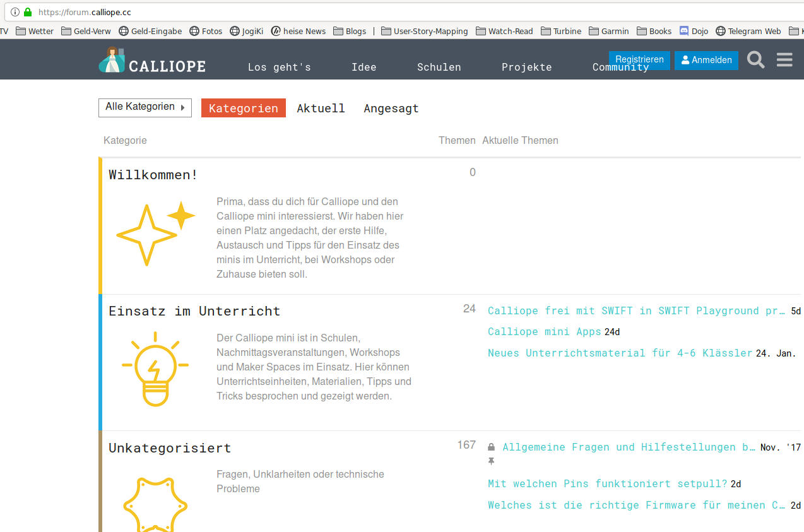Open the Blogs bookmark folder

(350, 31)
